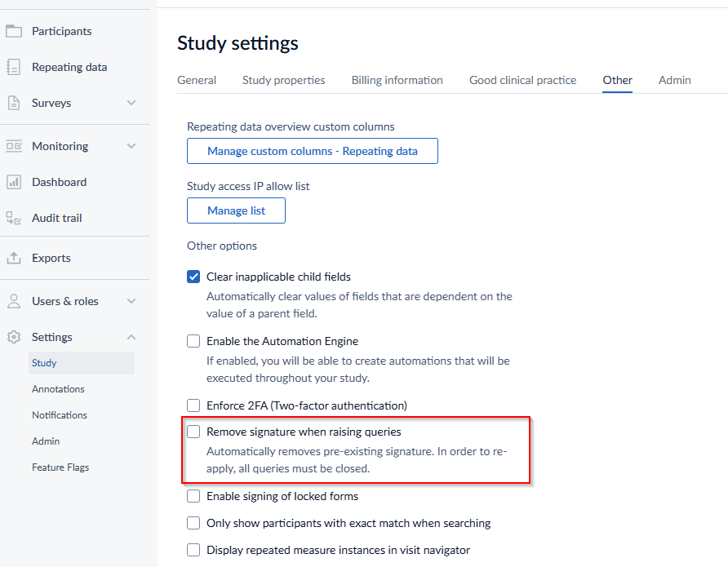Screen dimensions: 728x567
Task: Open the Billing information tab
Action: [397, 80]
